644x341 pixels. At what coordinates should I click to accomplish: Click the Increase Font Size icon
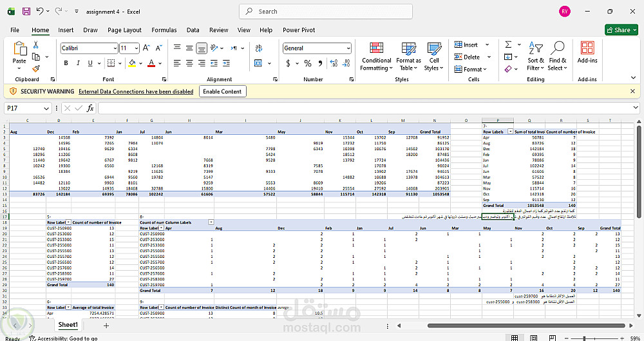pyautogui.click(x=146, y=48)
